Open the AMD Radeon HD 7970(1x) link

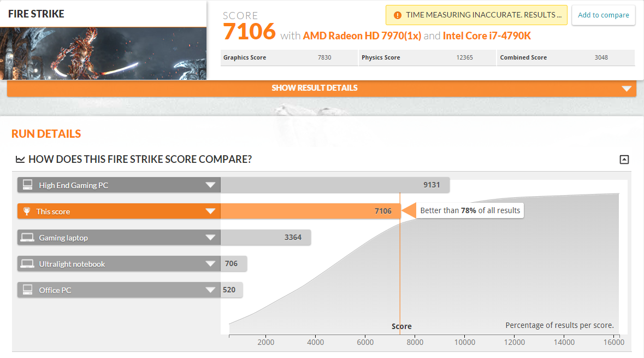pyautogui.click(x=362, y=36)
